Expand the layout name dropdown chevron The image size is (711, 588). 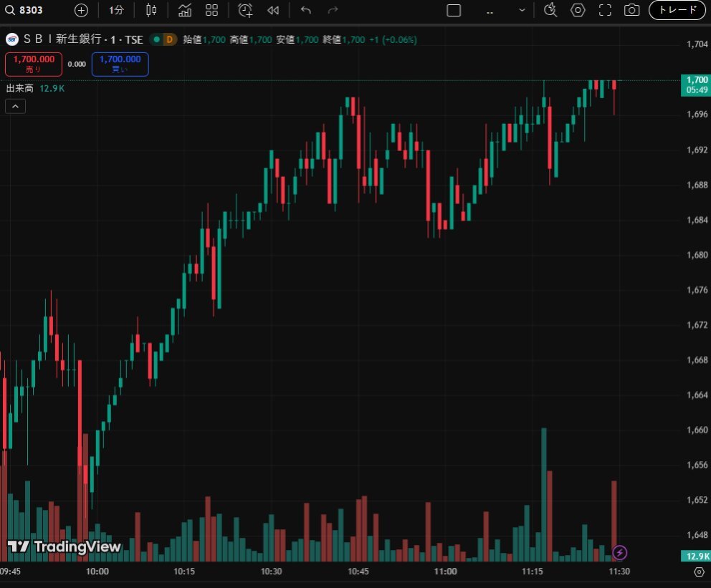coord(522,10)
